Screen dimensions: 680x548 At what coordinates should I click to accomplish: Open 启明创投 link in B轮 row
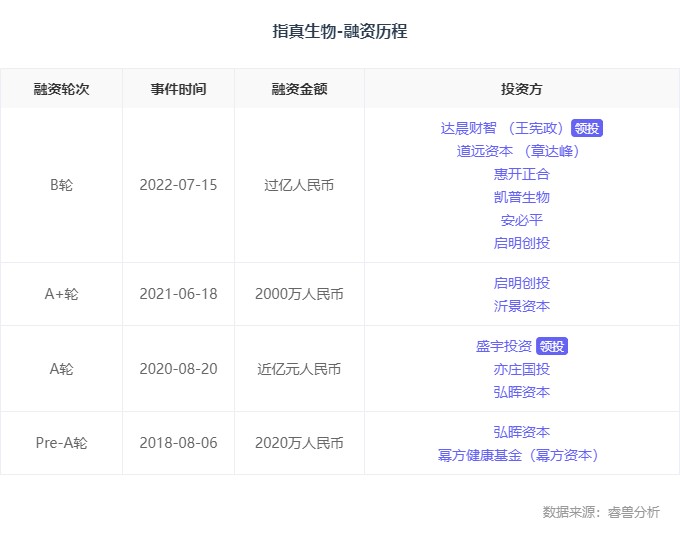coord(522,243)
